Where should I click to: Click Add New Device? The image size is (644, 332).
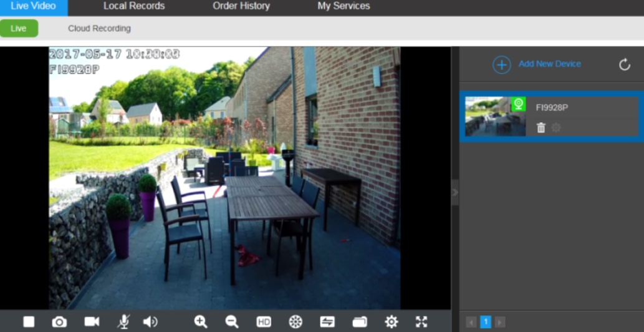pyautogui.click(x=537, y=64)
